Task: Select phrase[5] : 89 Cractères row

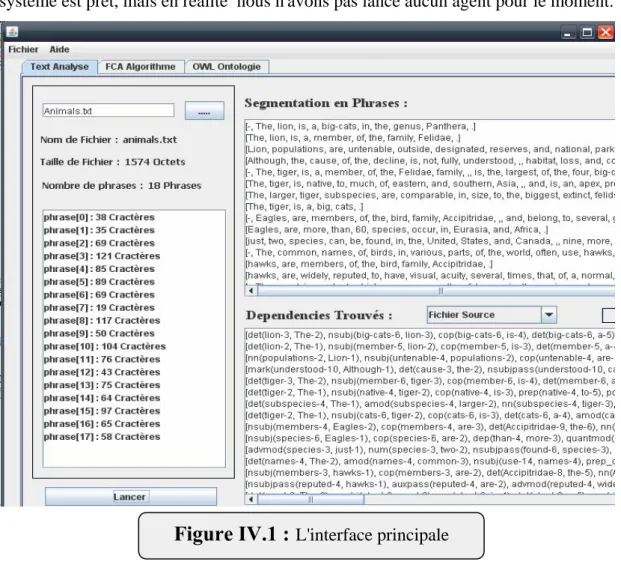Action: (135, 282)
